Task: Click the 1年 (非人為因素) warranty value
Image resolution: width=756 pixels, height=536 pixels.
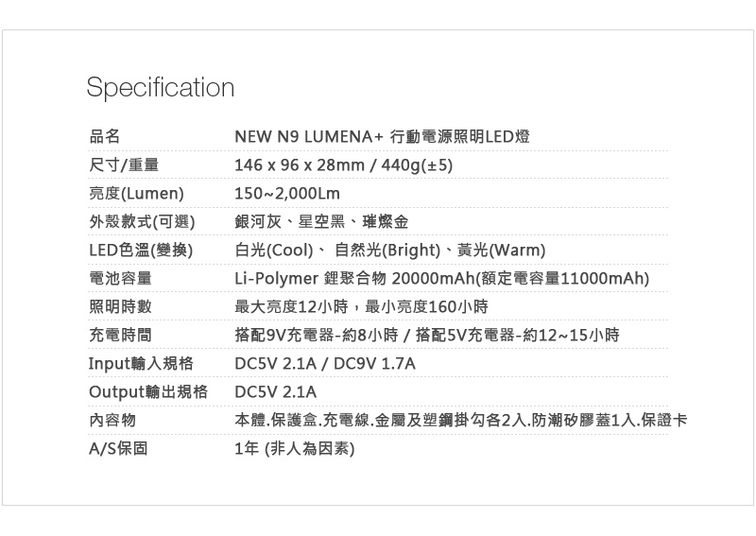Action: pyautogui.click(x=294, y=448)
